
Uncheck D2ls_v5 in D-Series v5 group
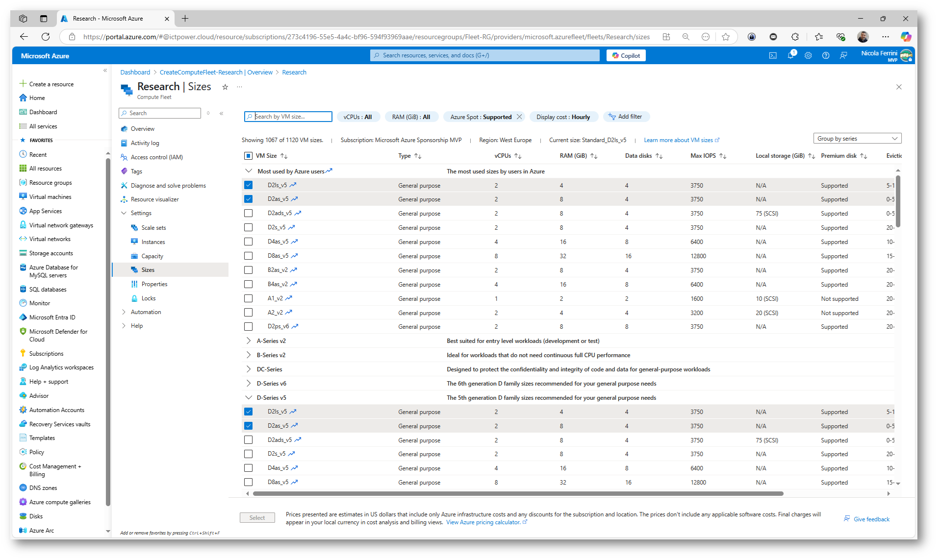(x=248, y=412)
